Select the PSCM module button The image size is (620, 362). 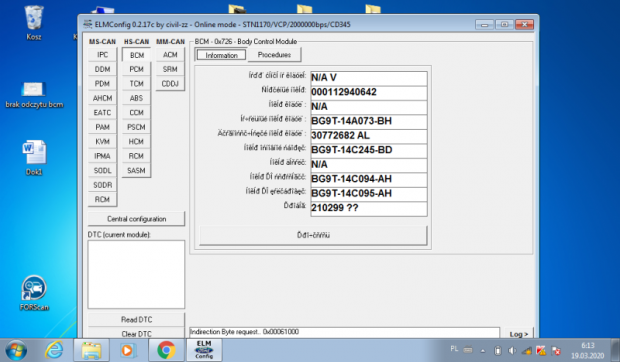click(136, 127)
